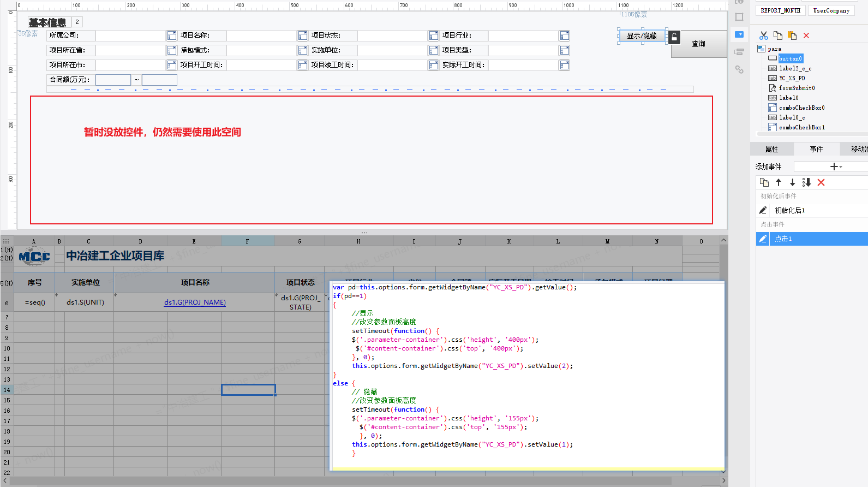Select column header F in spreadsheet
The height and width of the screenshot is (487, 868).
tap(248, 241)
